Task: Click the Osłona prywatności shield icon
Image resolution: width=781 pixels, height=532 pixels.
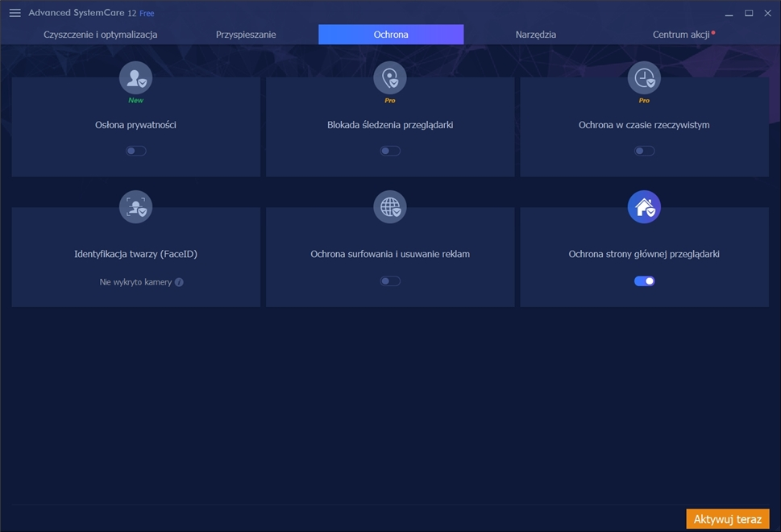Action: 135,78
